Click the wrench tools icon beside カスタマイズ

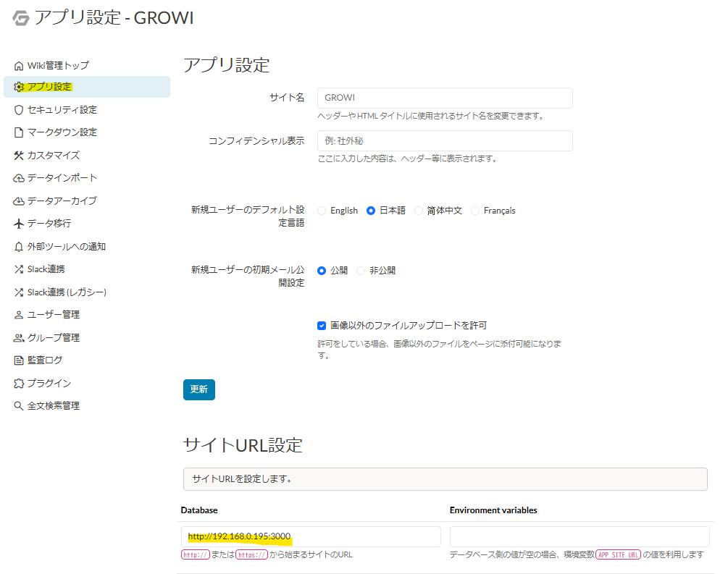(x=19, y=156)
